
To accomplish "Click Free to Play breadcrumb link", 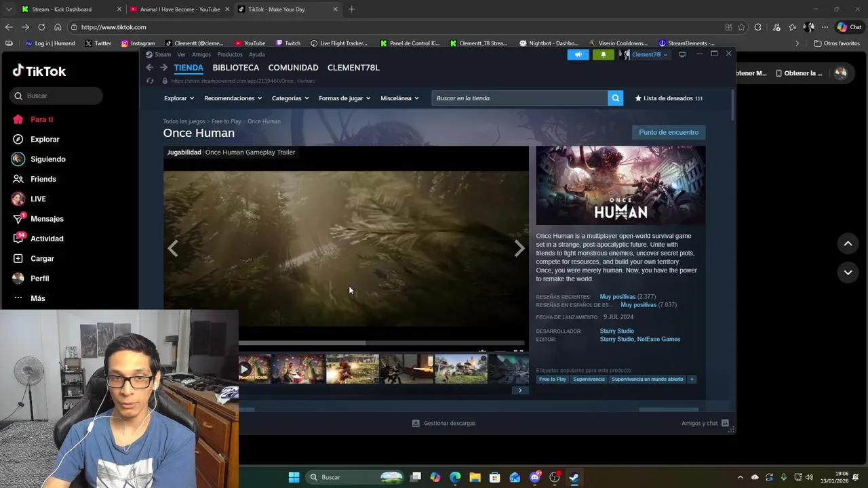I will click(x=226, y=121).
